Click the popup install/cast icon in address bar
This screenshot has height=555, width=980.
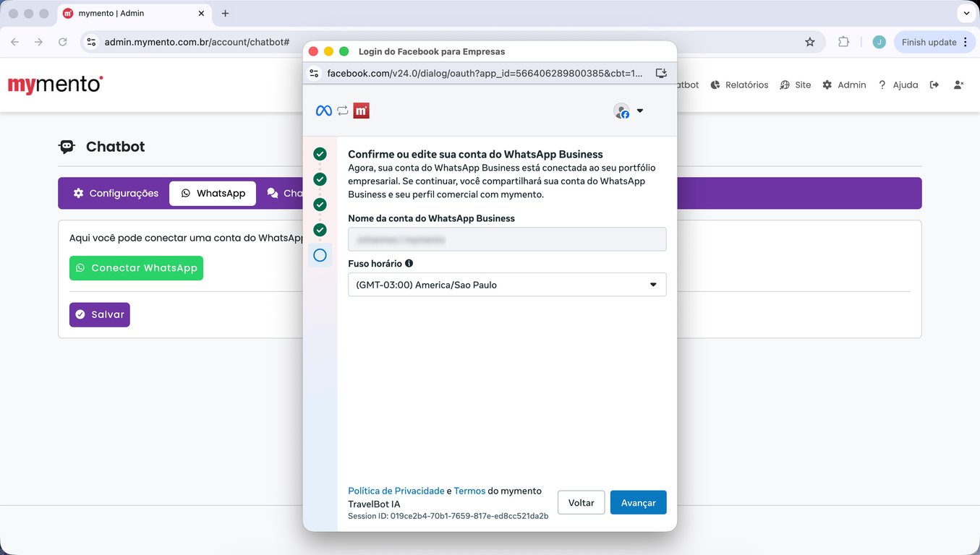pyautogui.click(x=661, y=73)
